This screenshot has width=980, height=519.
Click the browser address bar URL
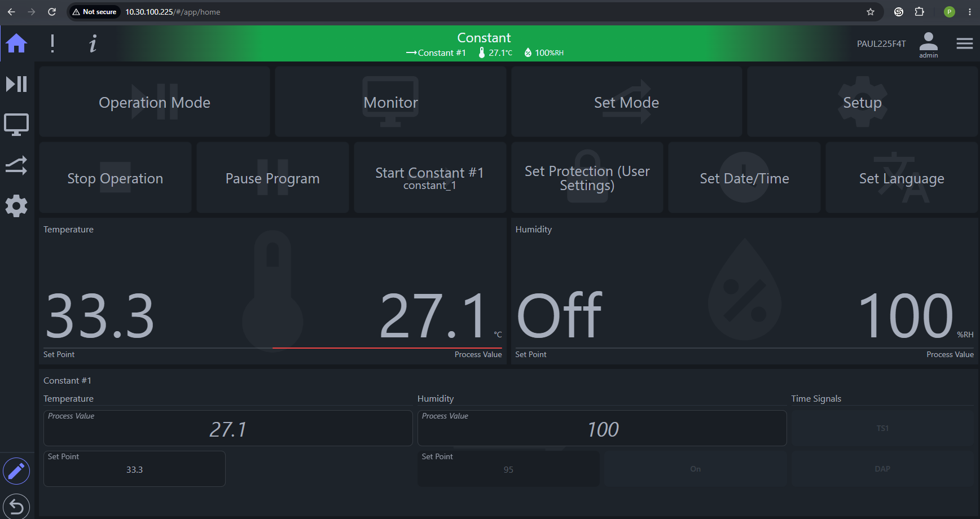click(173, 12)
